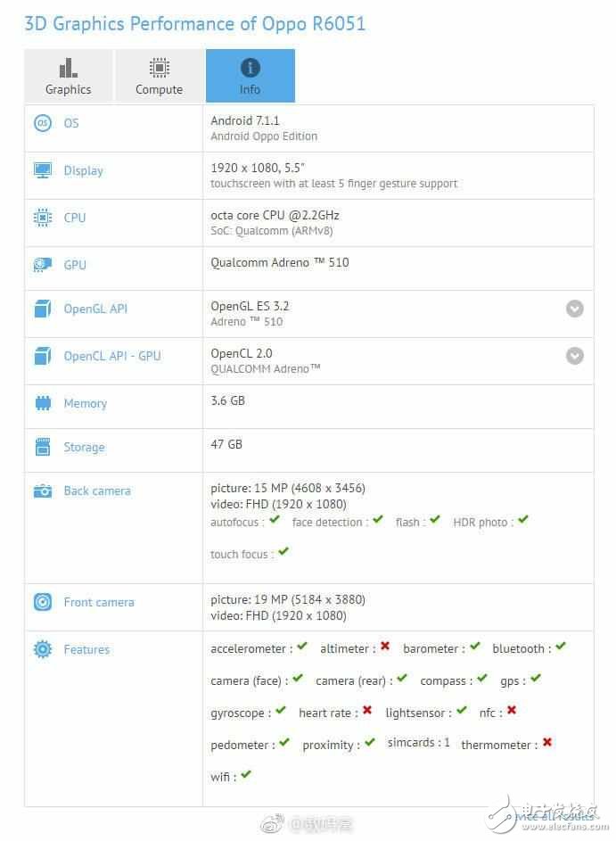This screenshot has width=616, height=841.
Task: Expand the OpenGL ES 3.2 details chevron
Action: 575,309
